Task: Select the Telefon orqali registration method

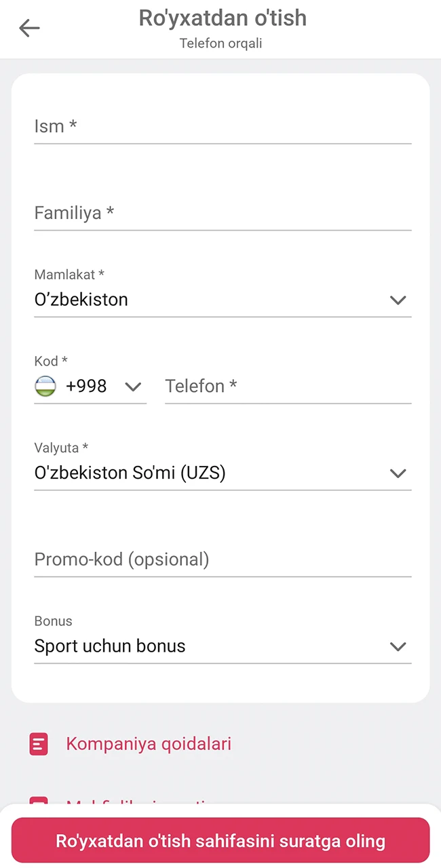Action: click(x=220, y=43)
